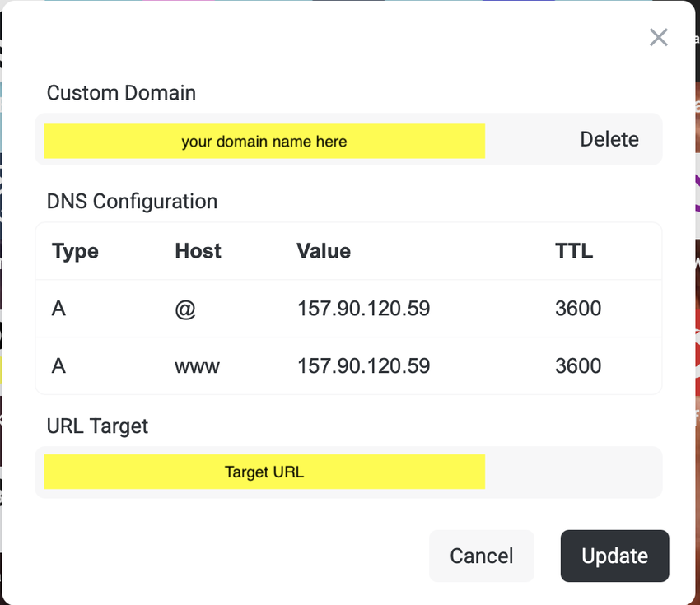Click the Type column header

click(x=75, y=251)
